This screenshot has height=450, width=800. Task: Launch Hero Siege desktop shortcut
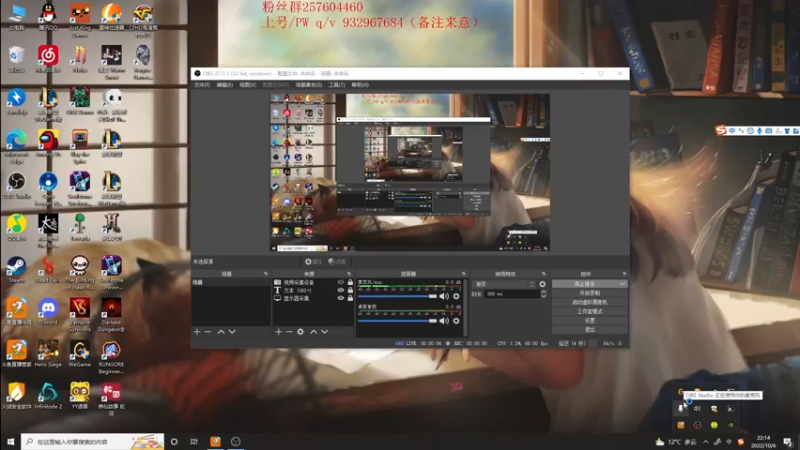pos(48,354)
